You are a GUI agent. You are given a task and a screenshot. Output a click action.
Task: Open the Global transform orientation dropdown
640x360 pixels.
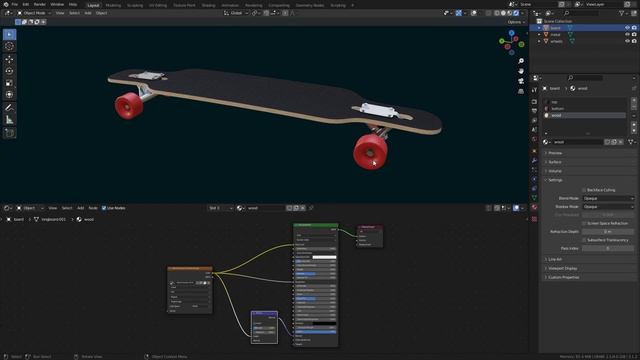[x=236, y=13]
